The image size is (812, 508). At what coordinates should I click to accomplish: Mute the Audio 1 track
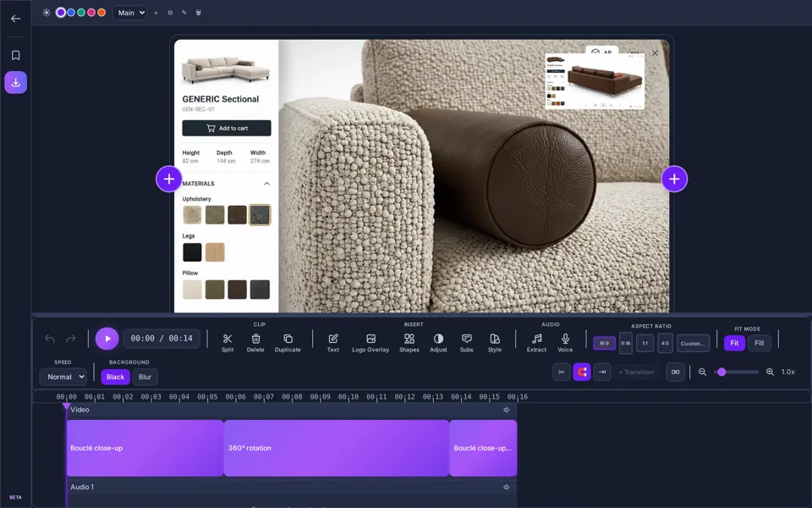pyautogui.click(x=507, y=487)
